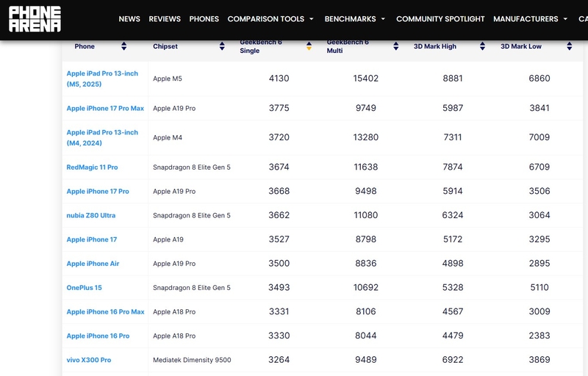Image resolution: width=588 pixels, height=376 pixels.
Task: Select iPhone 16 Pro Max score 3331
Action: click(x=279, y=311)
